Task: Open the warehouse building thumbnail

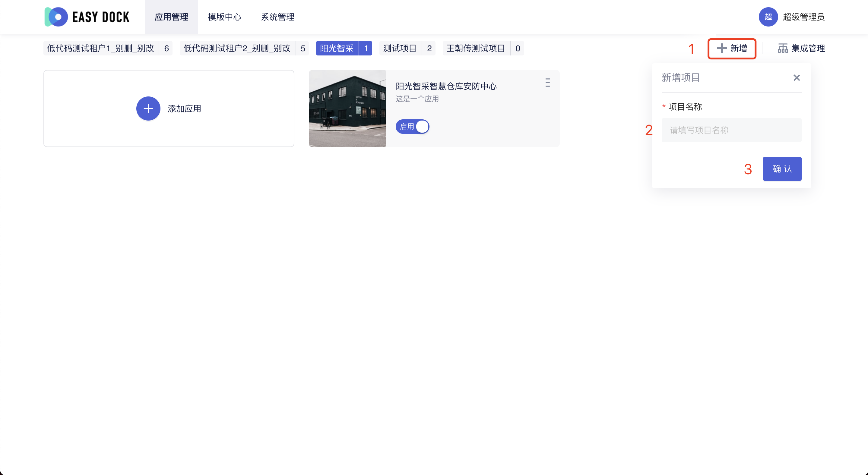Action: [x=347, y=109]
